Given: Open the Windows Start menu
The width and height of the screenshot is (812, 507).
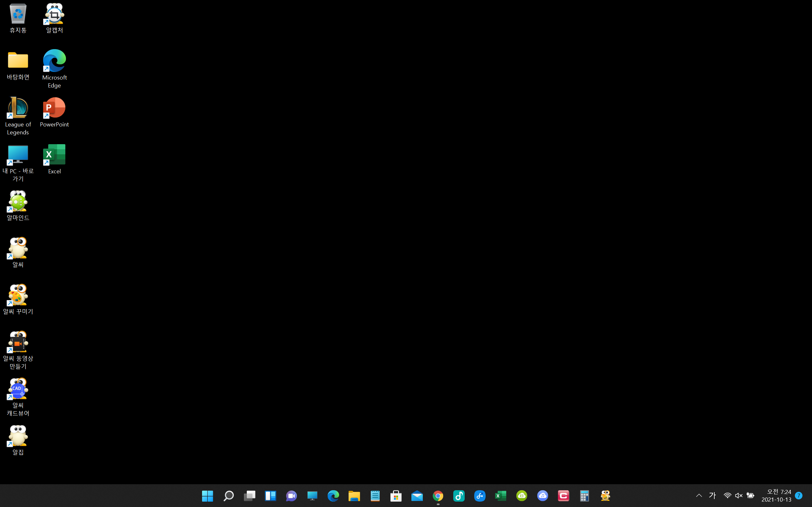Looking at the screenshot, I should coord(207,496).
